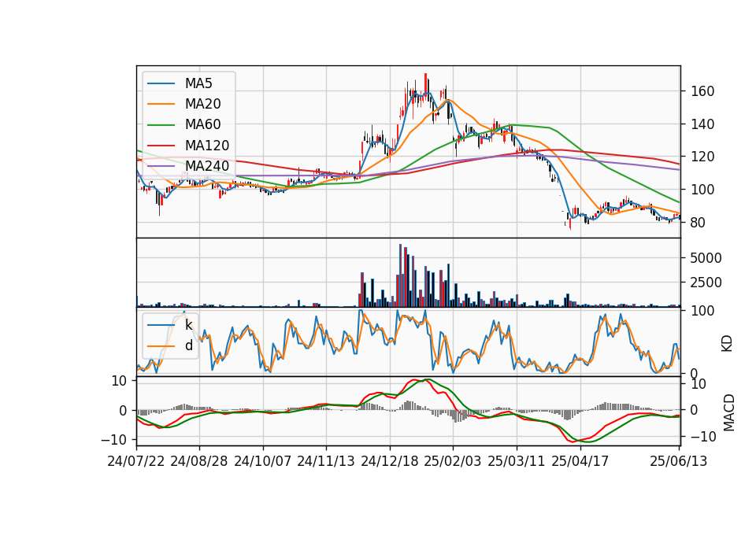The image size is (756, 543).
Task: Click the 24/07/22 date axis label
Action: click(x=136, y=461)
